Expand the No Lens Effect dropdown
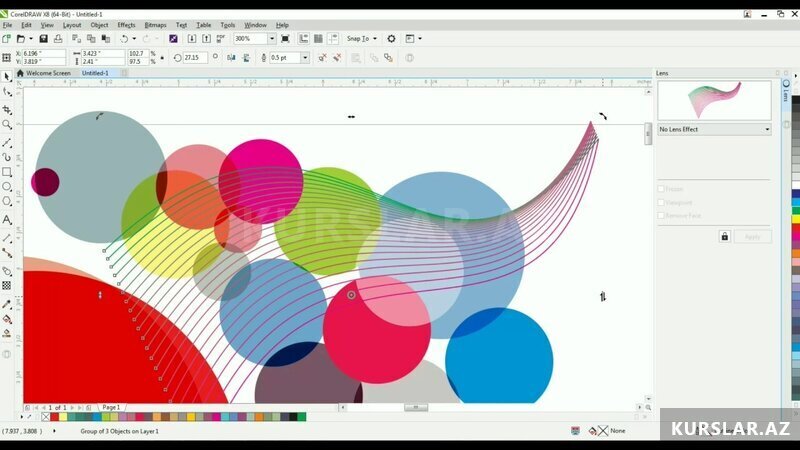Viewport: 800px width, 450px height. click(x=714, y=130)
